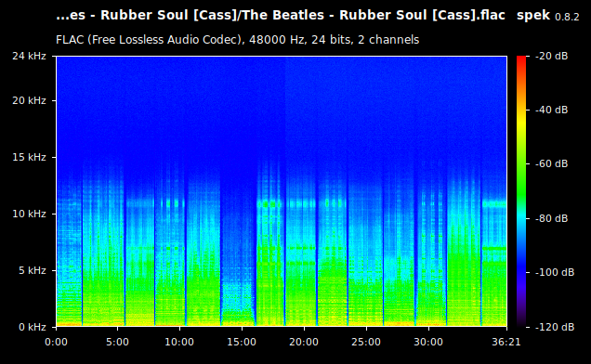
Task: Click the '-20 dB' scale label
Action: (x=551, y=56)
